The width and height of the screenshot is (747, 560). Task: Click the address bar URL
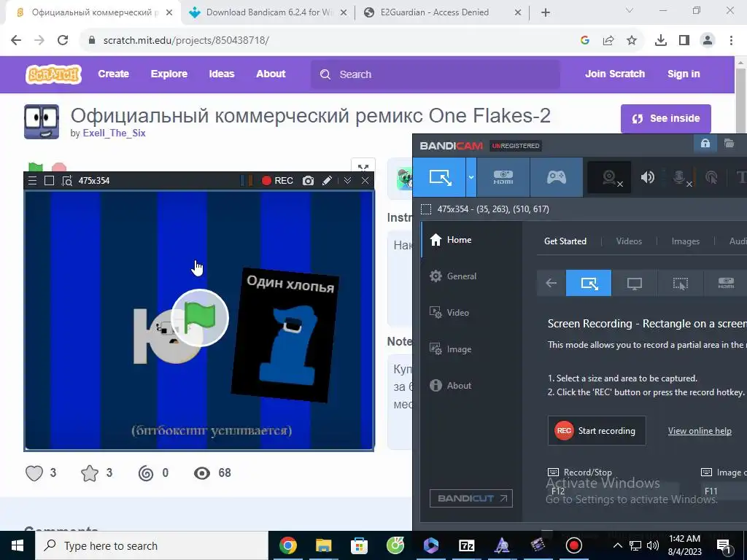[186, 41]
